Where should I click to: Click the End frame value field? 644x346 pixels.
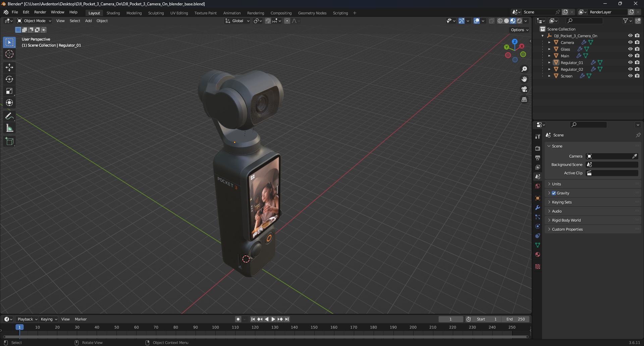[x=516, y=319]
